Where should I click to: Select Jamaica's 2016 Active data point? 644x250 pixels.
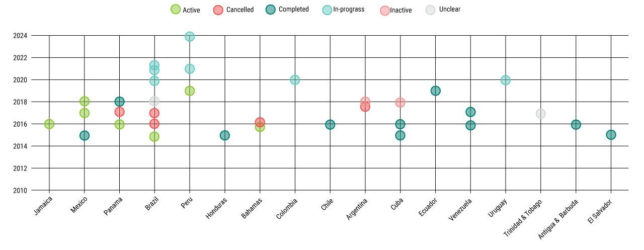point(49,124)
